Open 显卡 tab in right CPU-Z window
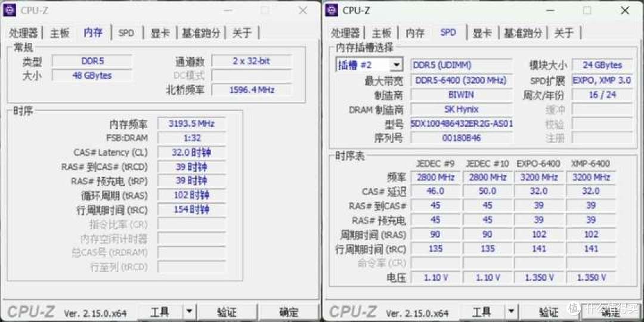Screen dimensions: 644x322 [x=482, y=33]
